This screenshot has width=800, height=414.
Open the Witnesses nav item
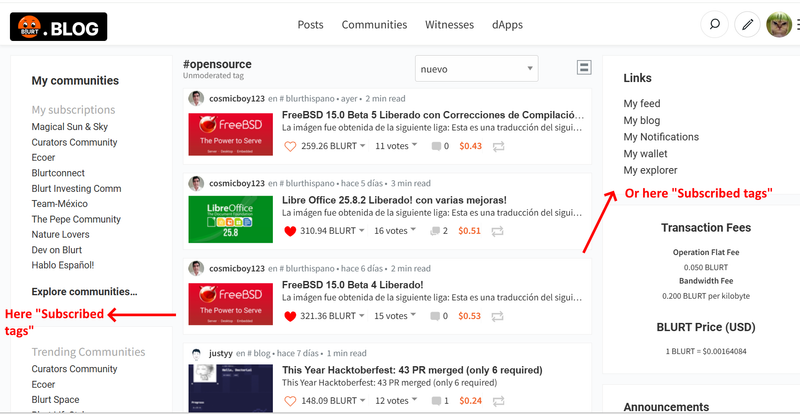coord(449,25)
